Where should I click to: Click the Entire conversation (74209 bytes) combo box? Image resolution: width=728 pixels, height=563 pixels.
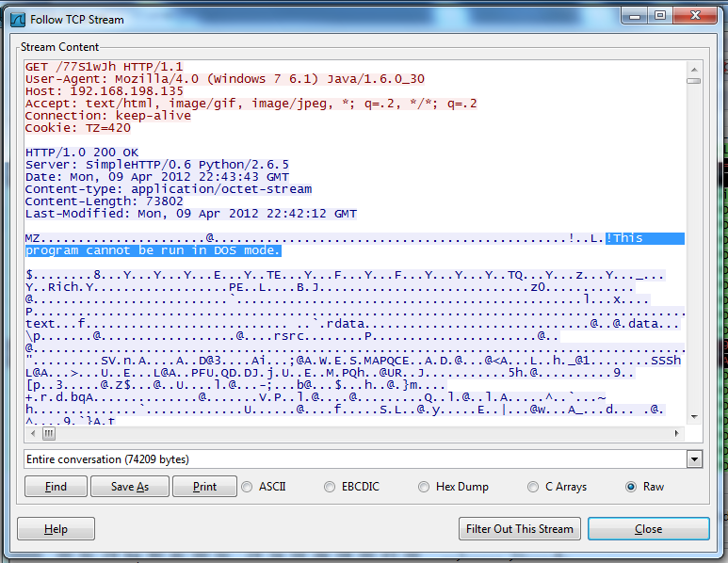364,459
